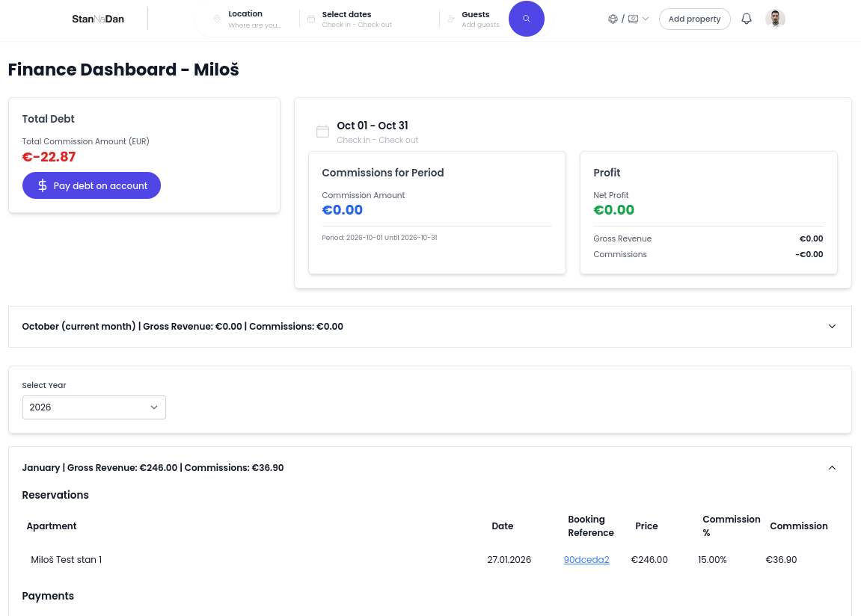The width and height of the screenshot is (861, 616).
Task: Click the Commissions for Period heading
Action: [383, 173]
